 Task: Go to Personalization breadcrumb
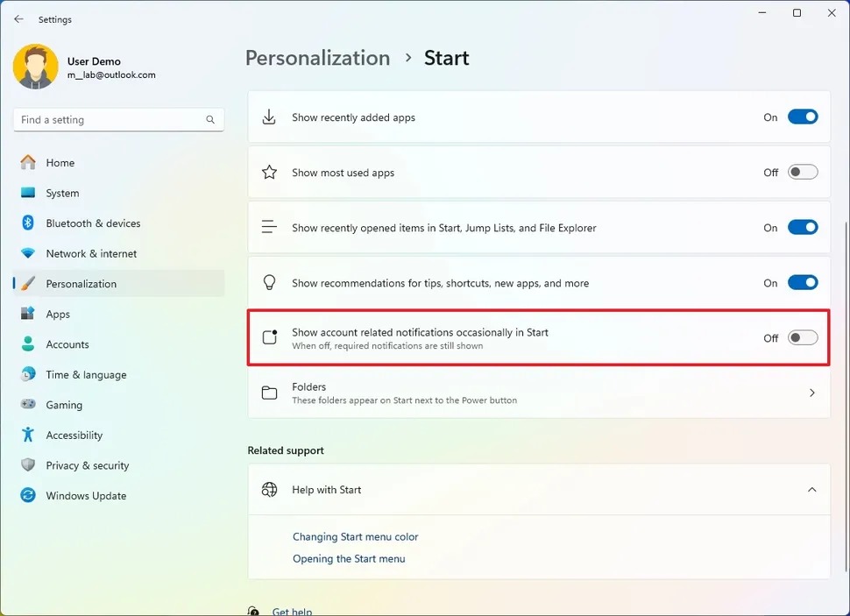[318, 58]
